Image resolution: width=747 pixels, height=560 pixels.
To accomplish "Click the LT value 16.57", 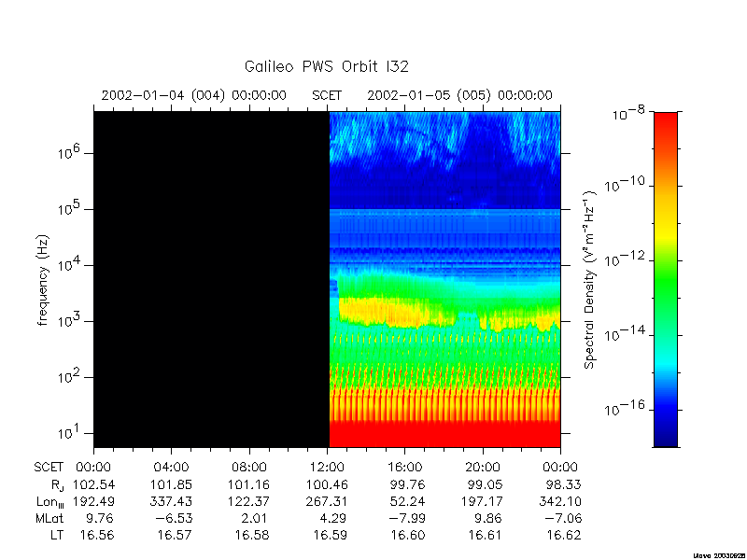I will (175, 535).
